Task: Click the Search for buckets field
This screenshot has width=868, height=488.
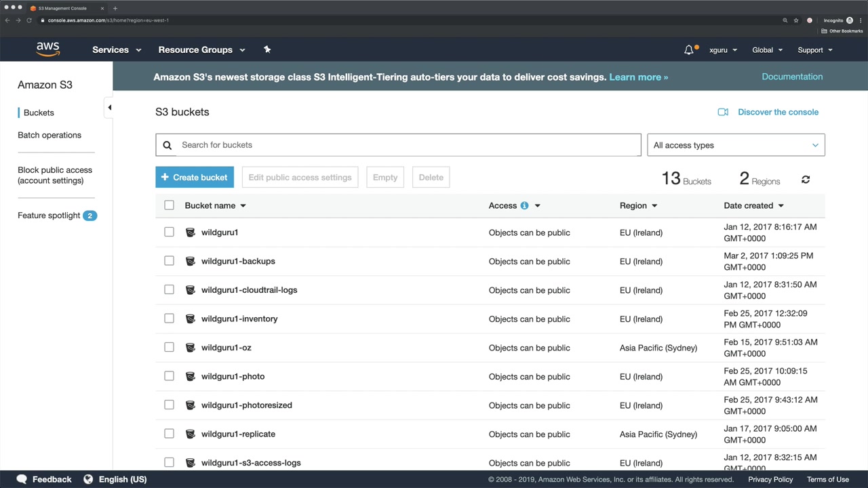Action: [407, 145]
